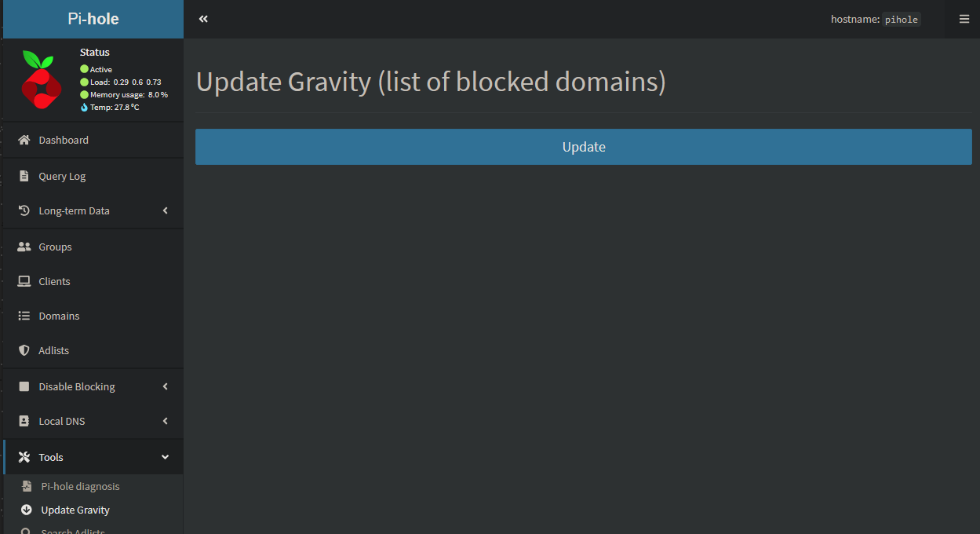Open the Pi-hole diagnosis tool
This screenshot has height=534, width=980.
(80, 486)
